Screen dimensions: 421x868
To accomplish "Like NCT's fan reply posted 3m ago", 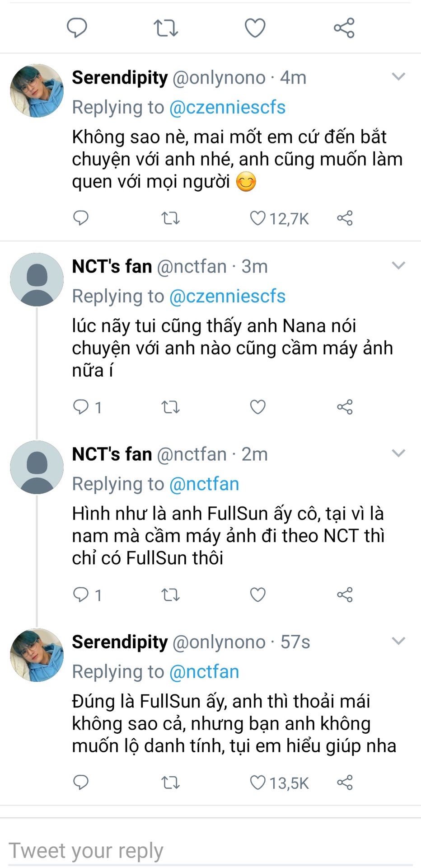I will click(x=258, y=407).
